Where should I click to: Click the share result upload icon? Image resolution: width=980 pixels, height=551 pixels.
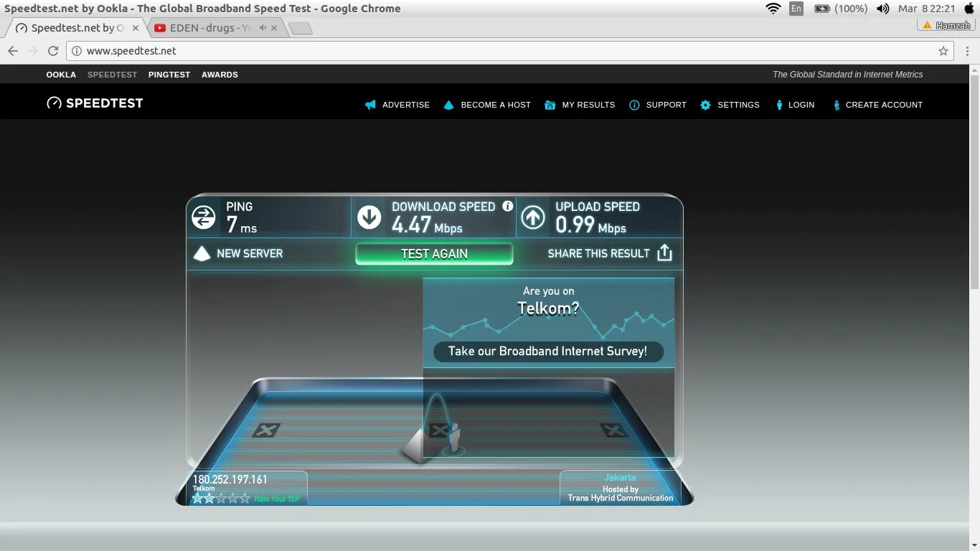pos(664,253)
